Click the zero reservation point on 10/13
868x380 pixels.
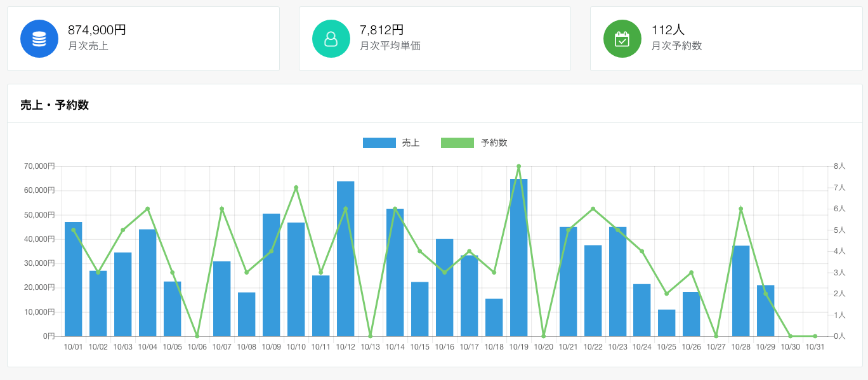[x=370, y=336]
